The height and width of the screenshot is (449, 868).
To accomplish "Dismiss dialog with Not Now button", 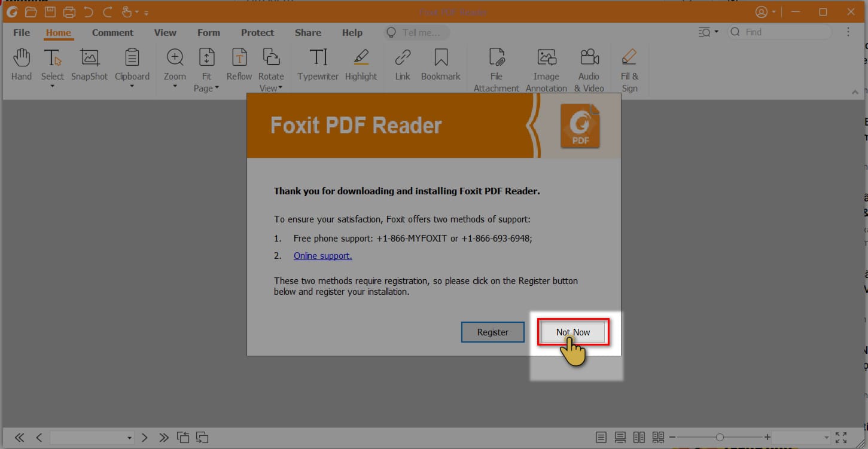I will [573, 332].
